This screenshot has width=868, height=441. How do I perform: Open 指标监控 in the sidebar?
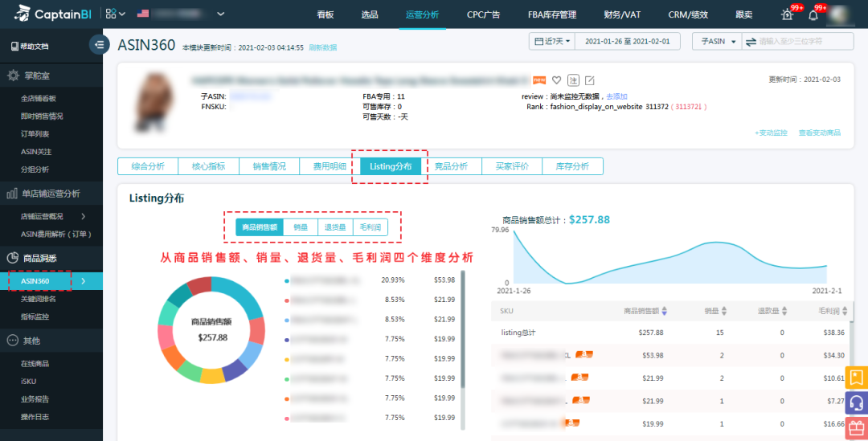pos(35,316)
